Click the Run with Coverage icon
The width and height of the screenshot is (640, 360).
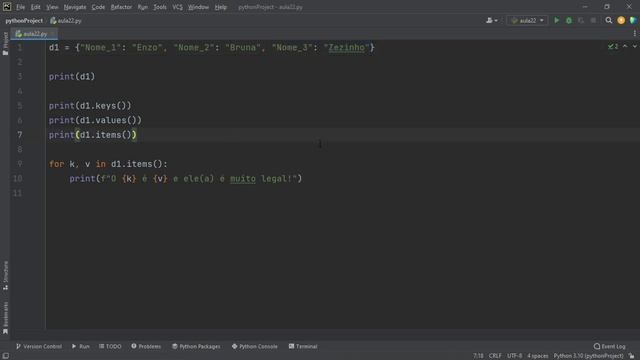tap(581, 20)
